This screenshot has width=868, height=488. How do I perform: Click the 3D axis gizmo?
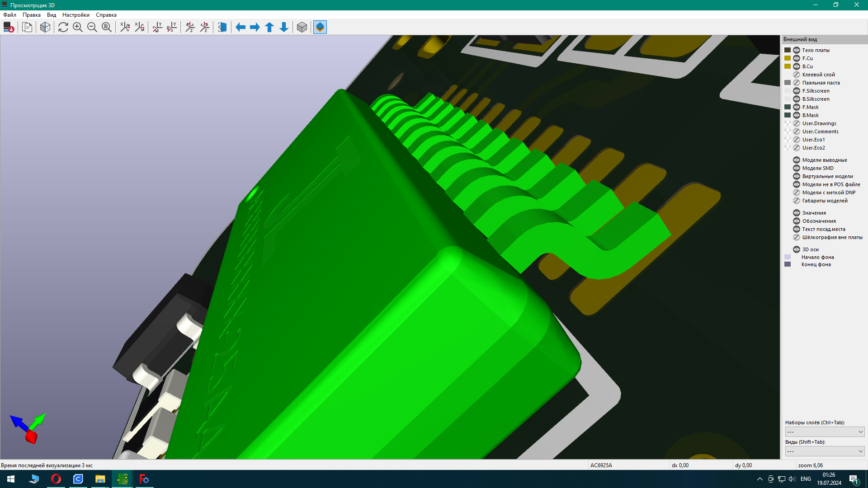point(28,428)
